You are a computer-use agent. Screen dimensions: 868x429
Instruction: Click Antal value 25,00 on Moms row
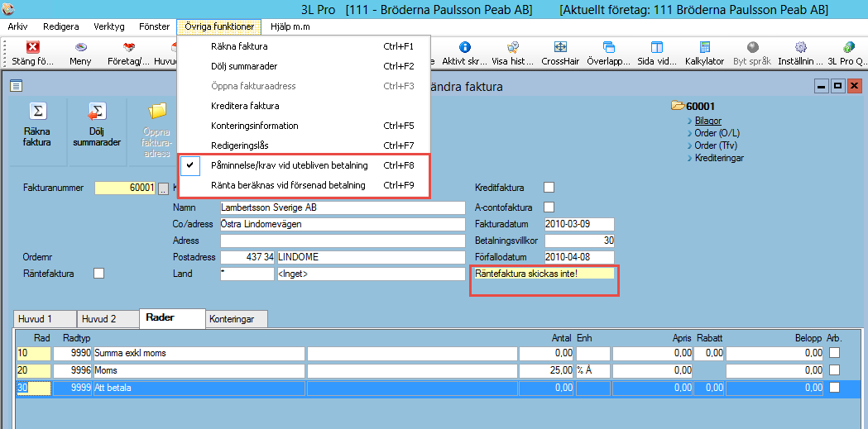tap(546, 370)
